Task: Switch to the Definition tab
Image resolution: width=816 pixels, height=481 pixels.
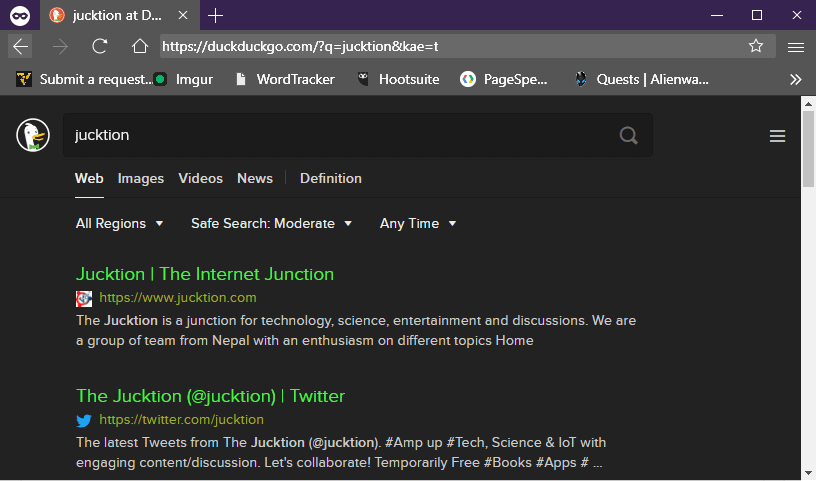Action: [330, 179]
